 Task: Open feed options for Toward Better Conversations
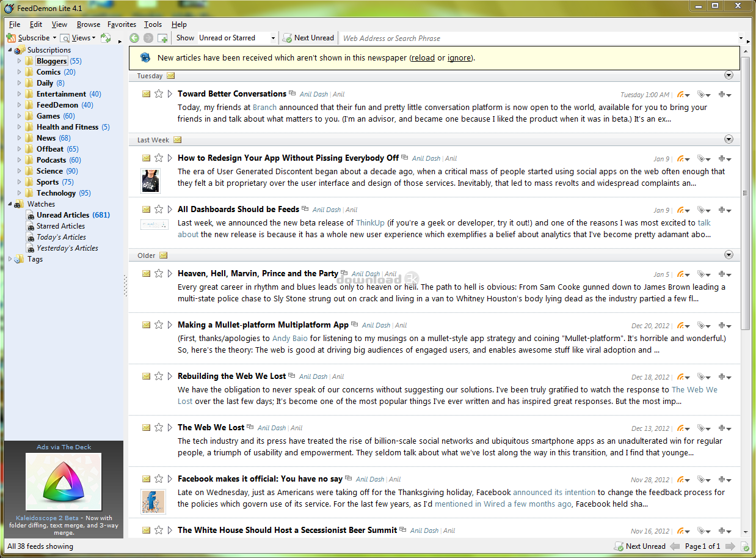683,95
